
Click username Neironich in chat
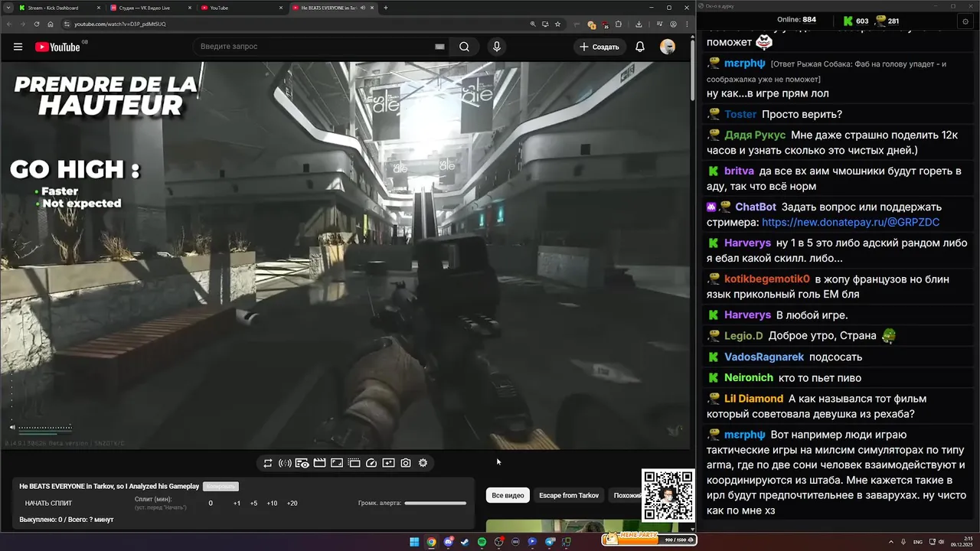pyautogui.click(x=749, y=378)
